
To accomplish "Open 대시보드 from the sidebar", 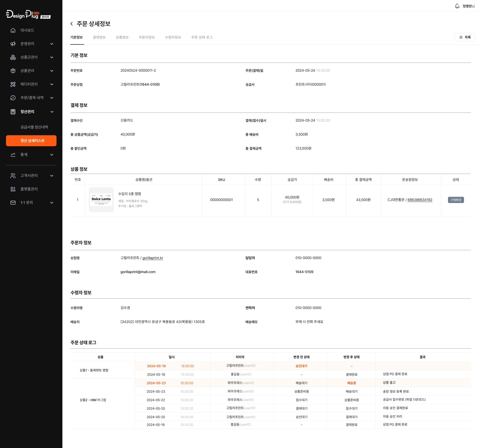I will (x=27, y=30).
